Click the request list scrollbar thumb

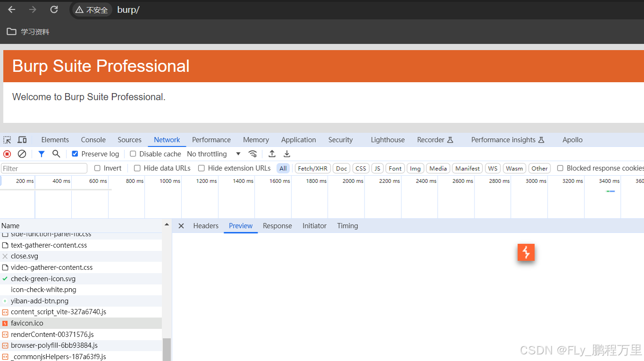coord(167,350)
